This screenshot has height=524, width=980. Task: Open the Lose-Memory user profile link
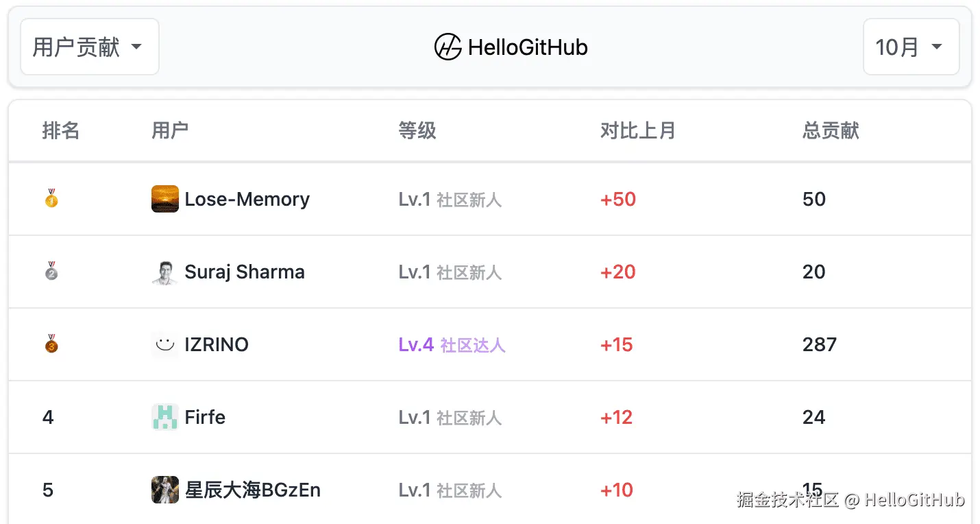pyautogui.click(x=247, y=199)
